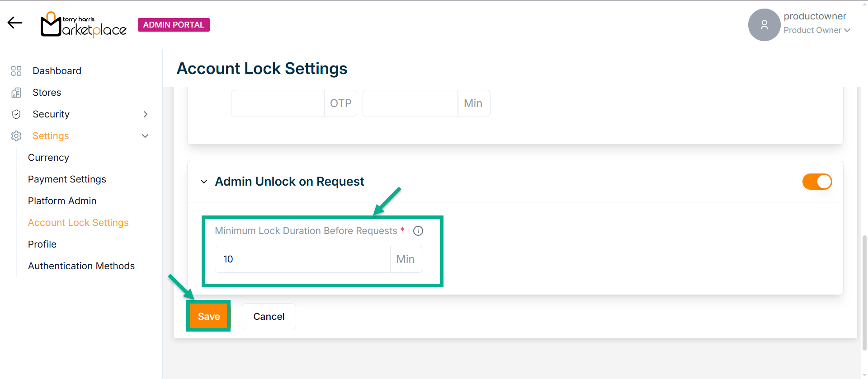
Task: Click the Stores building icon
Action: (16, 93)
